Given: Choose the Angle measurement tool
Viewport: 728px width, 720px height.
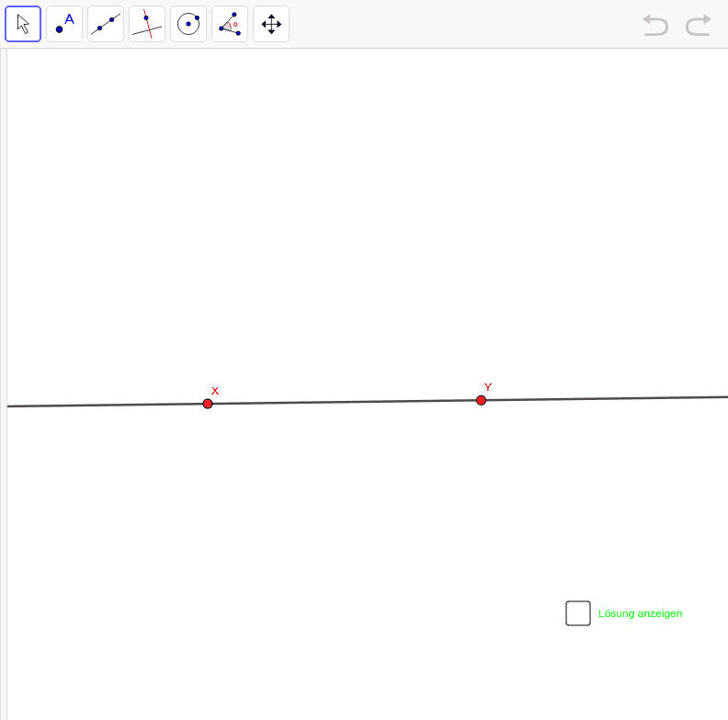Looking at the screenshot, I should click(x=230, y=24).
